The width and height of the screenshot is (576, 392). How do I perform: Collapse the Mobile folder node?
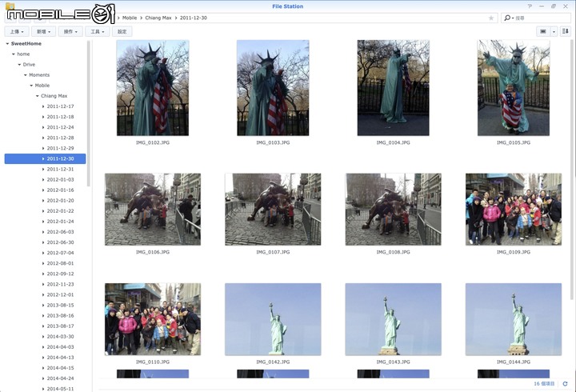point(31,86)
